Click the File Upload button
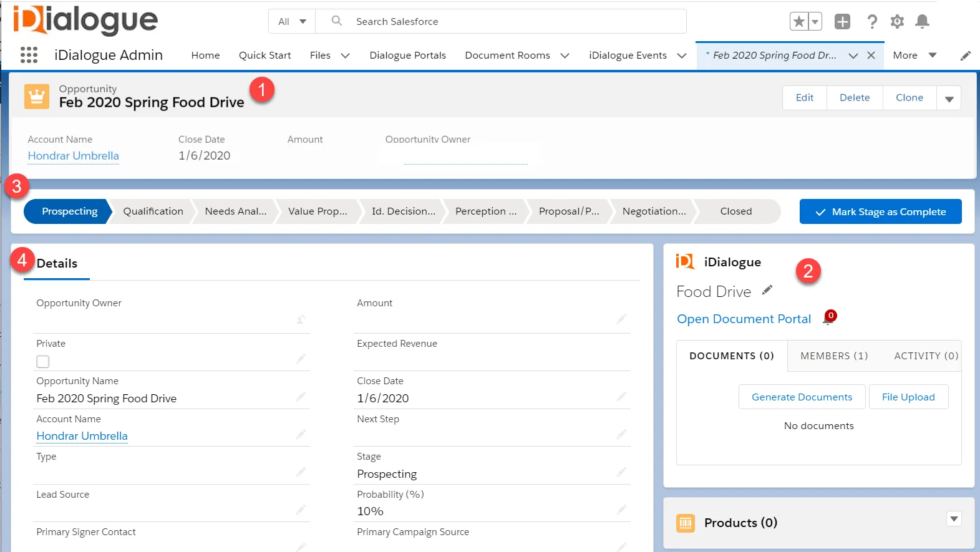980x552 pixels. coord(908,397)
